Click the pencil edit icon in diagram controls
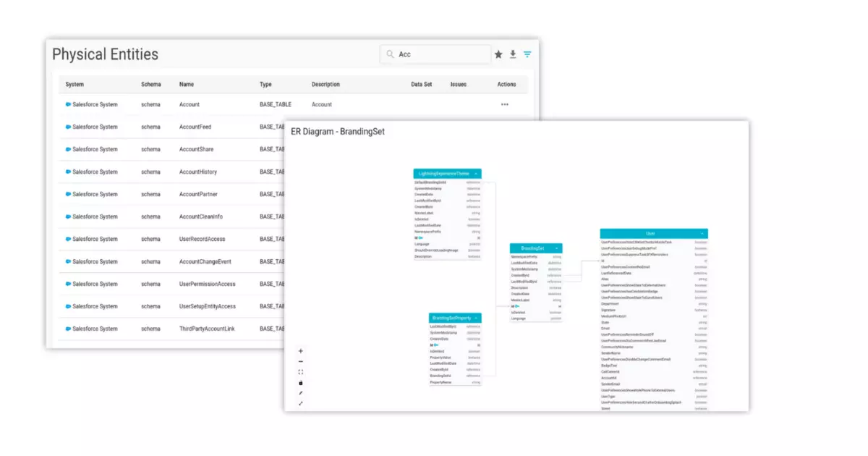Viewport: 868px width, 456px height. [301, 393]
